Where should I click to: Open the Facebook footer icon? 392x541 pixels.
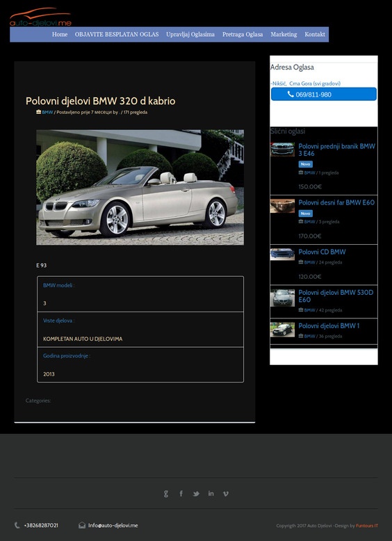click(x=181, y=494)
